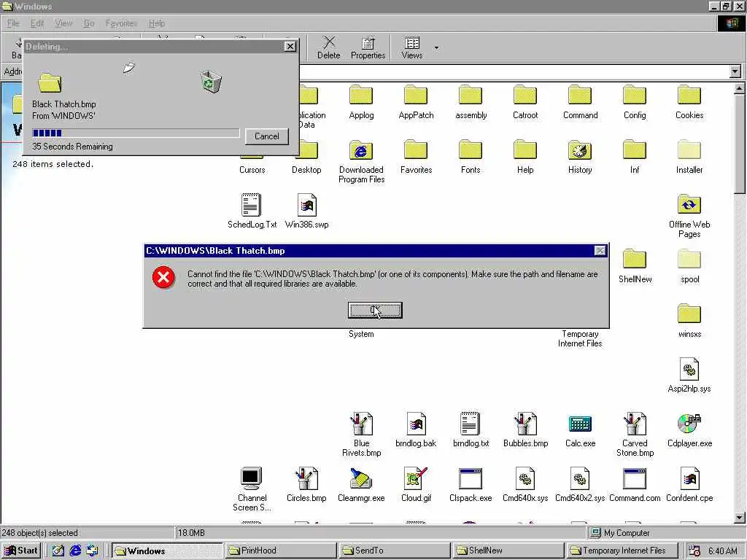Viewport: 747px width, 560px height.
Task: Select the Fonts folder
Action: 471,157
